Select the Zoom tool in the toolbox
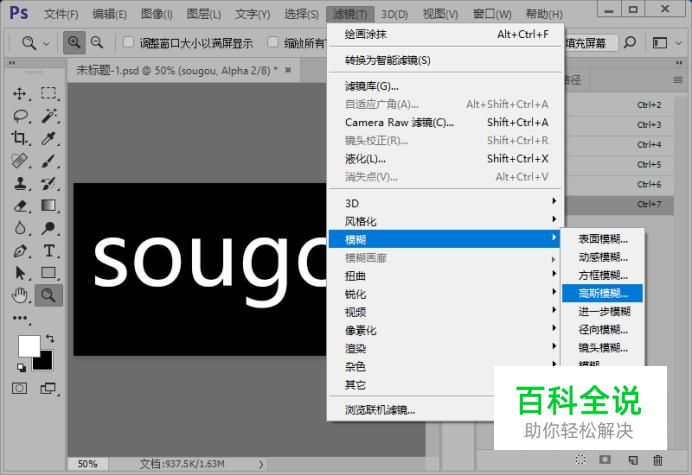Viewport: 692px width, 475px height. pyautogui.click(x=49, y=295)
